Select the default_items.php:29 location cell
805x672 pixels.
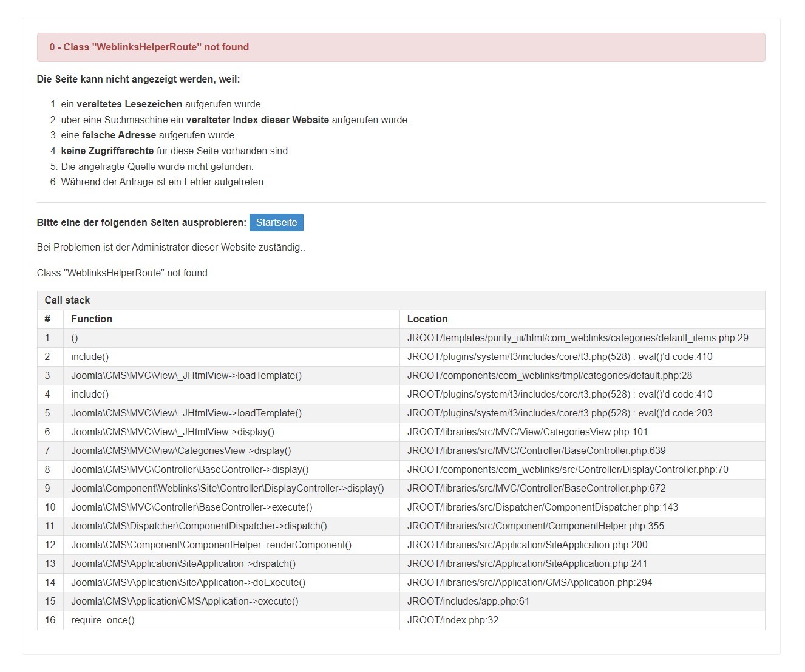tap(577, 338)
